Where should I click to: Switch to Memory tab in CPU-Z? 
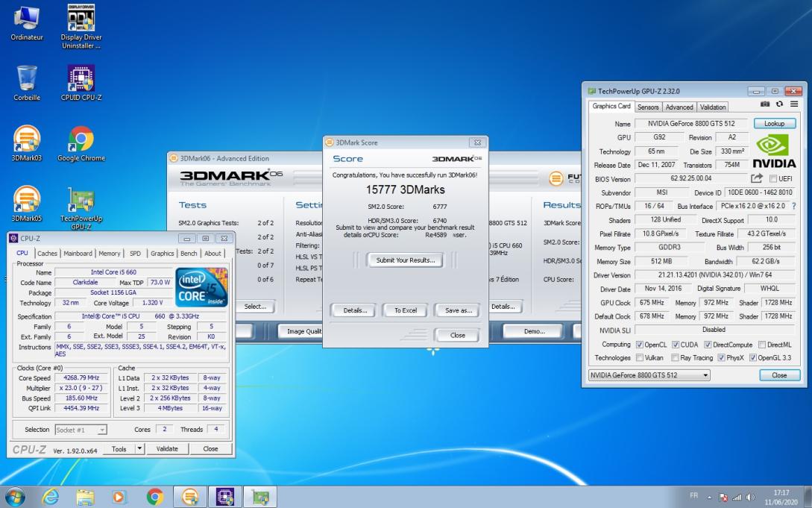click(x=110, y=253)
